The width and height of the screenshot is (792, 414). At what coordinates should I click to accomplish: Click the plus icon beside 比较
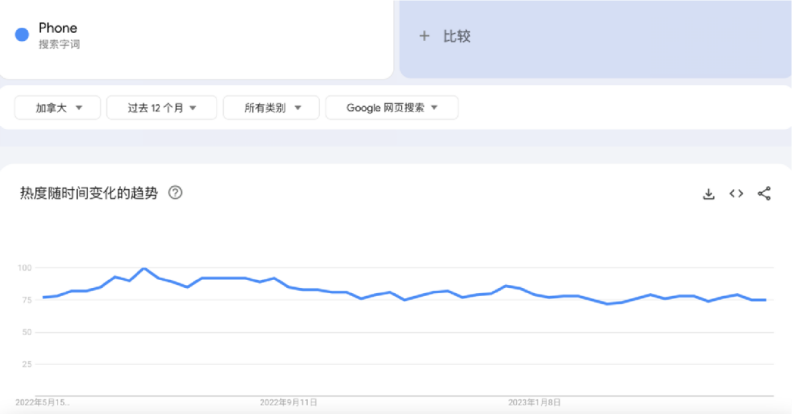[x=424, y=36]
